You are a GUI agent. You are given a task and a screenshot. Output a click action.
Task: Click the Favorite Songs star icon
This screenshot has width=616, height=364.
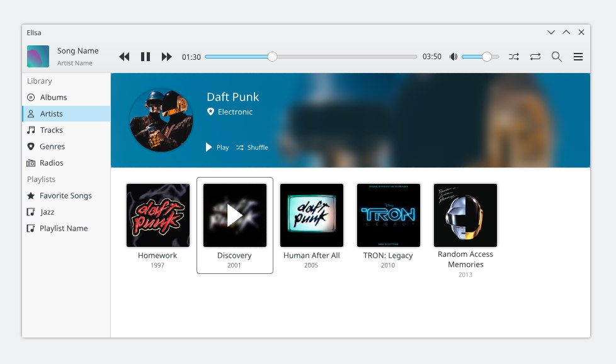(x=31, y=196)
